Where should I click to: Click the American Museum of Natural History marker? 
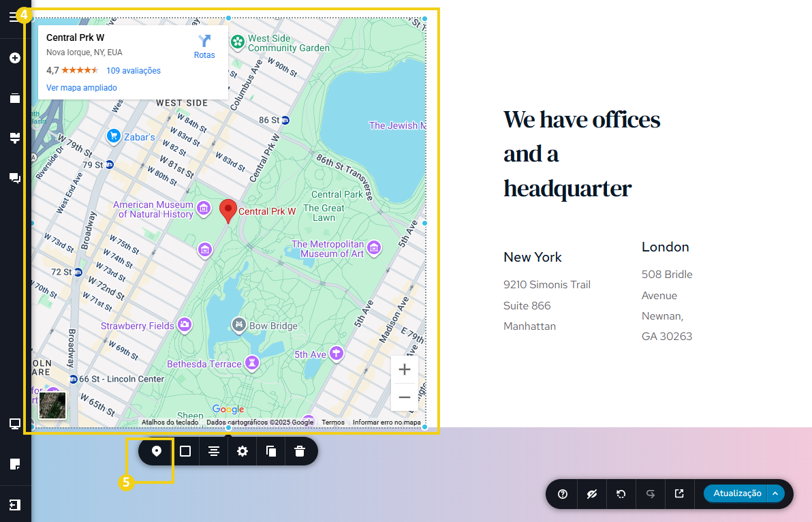coord(204,209)
